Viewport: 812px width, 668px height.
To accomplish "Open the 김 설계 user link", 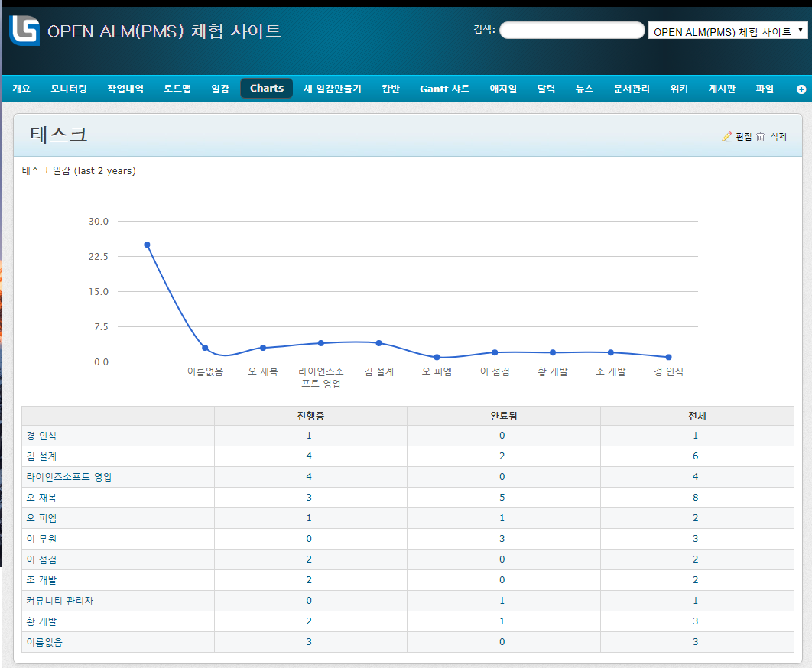I will click(41, 456).
